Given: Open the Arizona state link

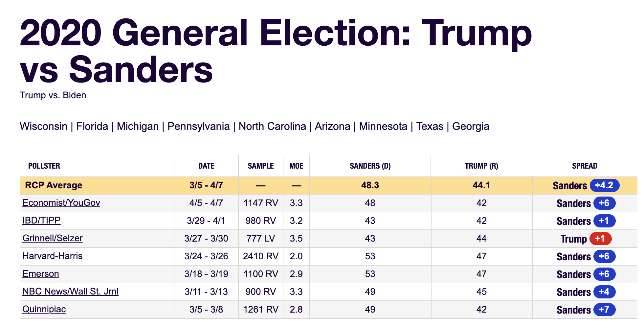Looking at the screenshot, I should pos(332,126).
